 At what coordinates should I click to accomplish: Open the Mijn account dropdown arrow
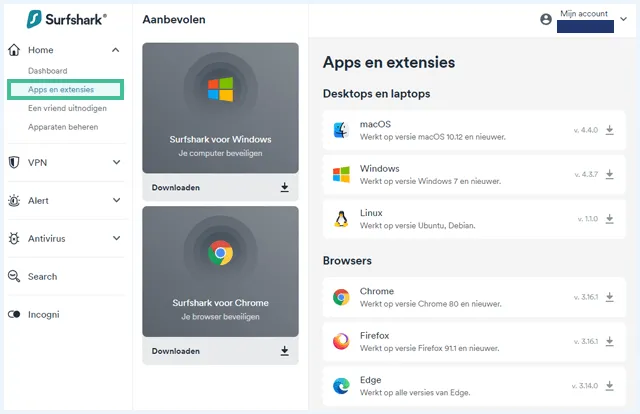(x=623, y=19)
